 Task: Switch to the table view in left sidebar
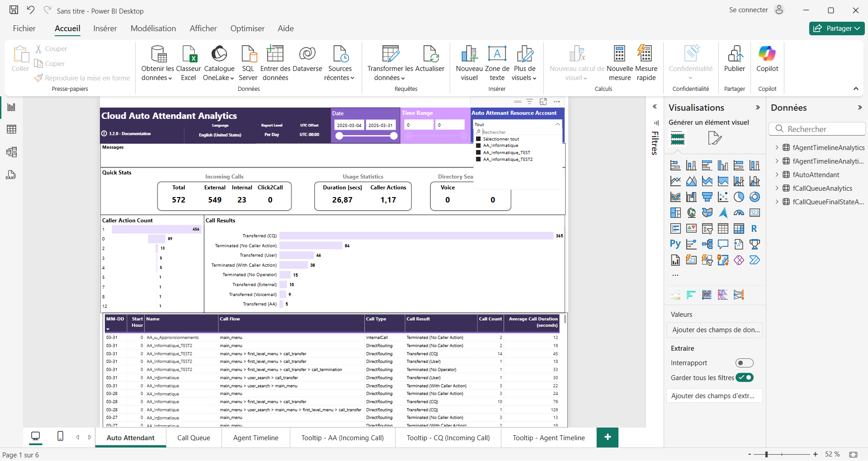(x=12, y=129)
